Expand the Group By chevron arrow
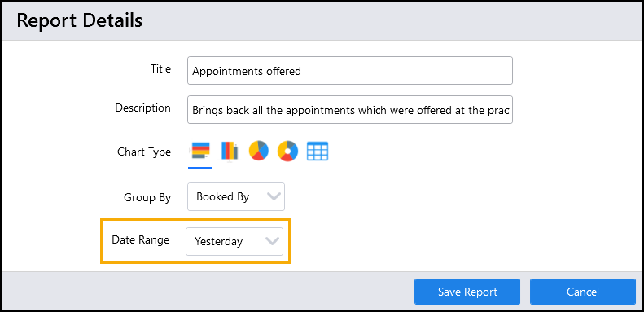The width and height of the screenshot is (644, 312). click(273, 197)
